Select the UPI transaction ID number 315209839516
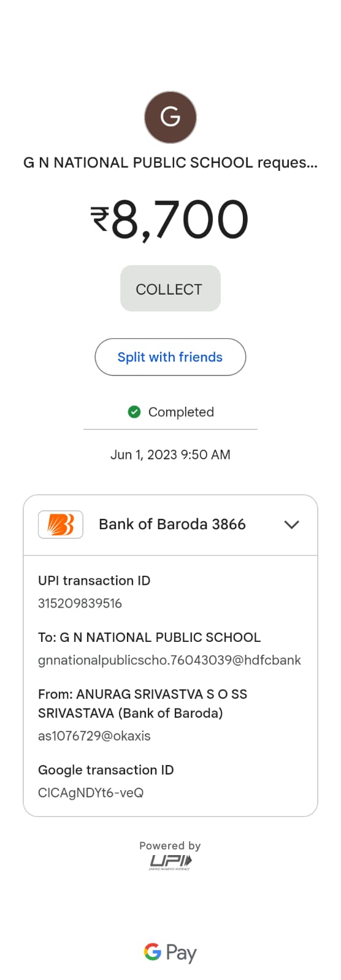This screenshot has width=341, height=980. (80, 603)
